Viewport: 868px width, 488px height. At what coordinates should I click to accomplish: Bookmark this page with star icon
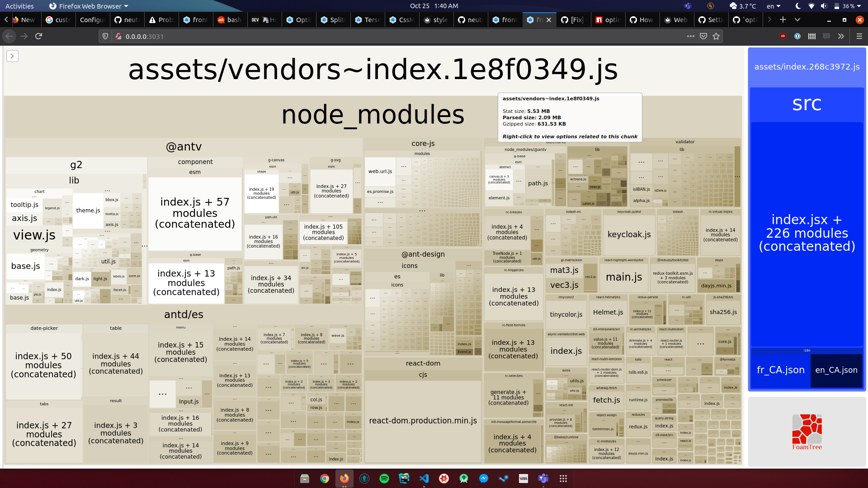716,36
